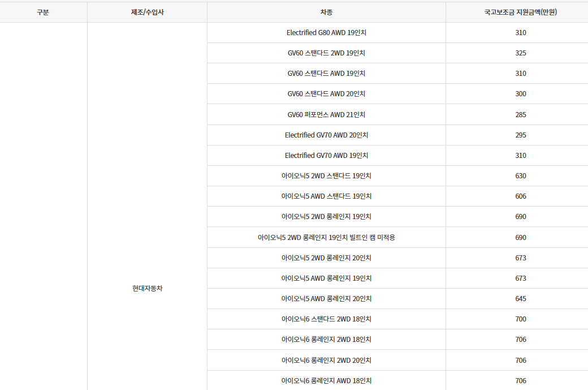The image size is (588, 390).
Task: Select 아이오닉5 AWD 롱레인지 20인치 model
Action: 326,298
